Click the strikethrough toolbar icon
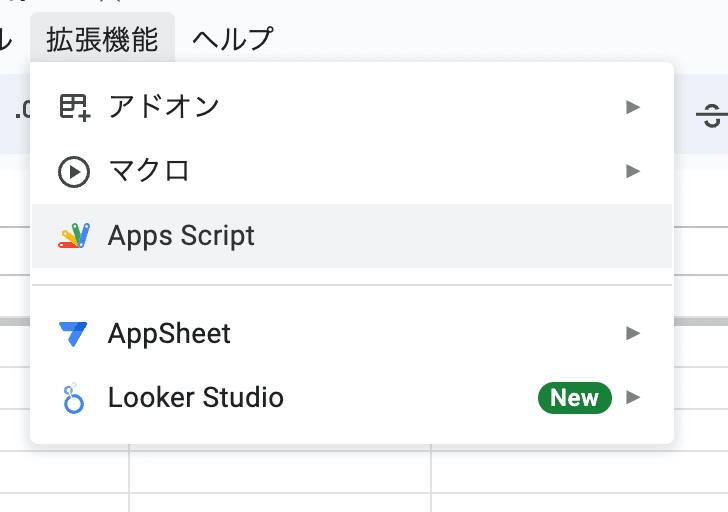Viewport: 728px width, 512px height. (712, 116)
